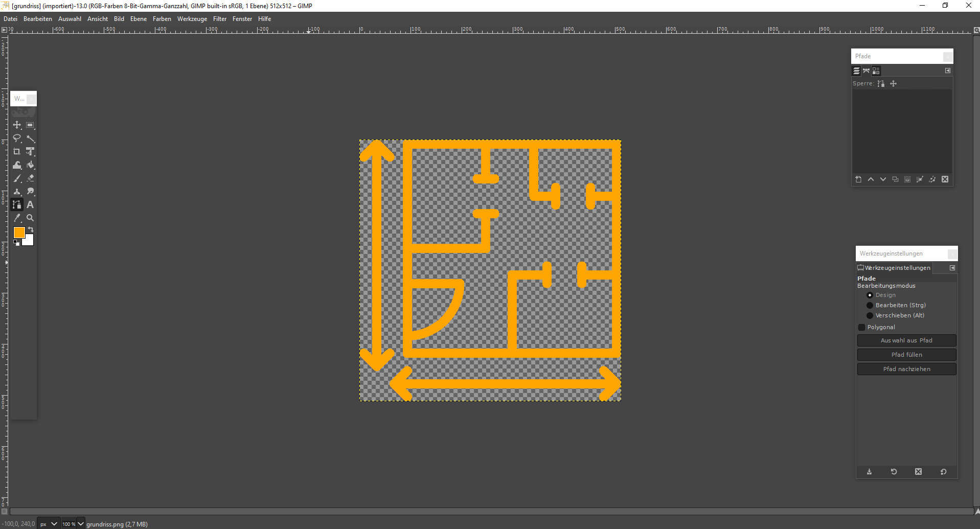Screen dimensions: 980x529
Task: Choose the Eraser tool
Action: (31, 178)
